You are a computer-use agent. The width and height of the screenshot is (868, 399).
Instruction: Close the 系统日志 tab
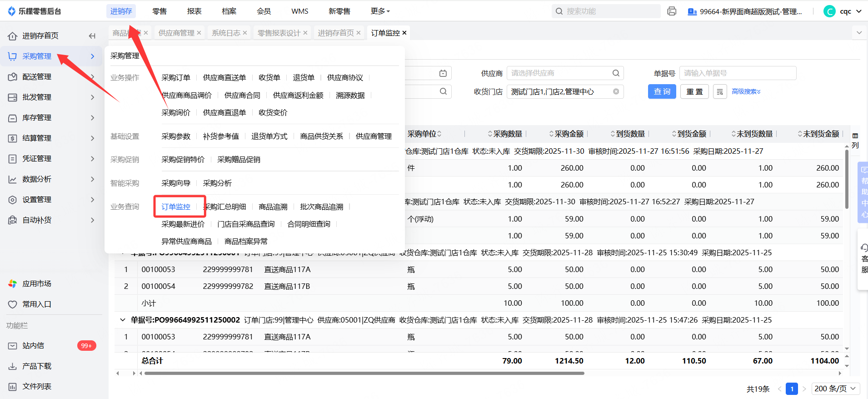pyautogui.click(x=245, y=33)
